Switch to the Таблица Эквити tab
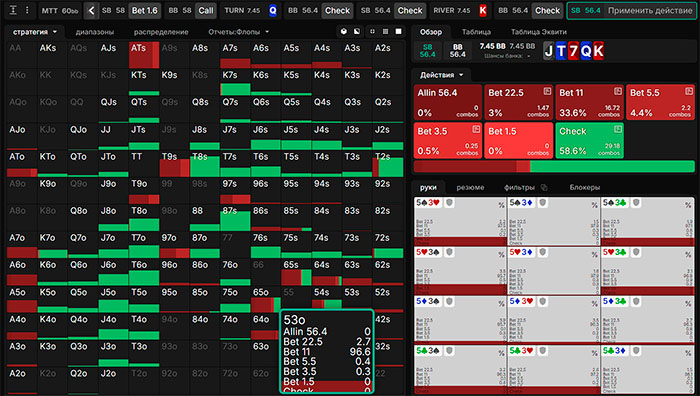The image size is (700, 396). (538, 32)
